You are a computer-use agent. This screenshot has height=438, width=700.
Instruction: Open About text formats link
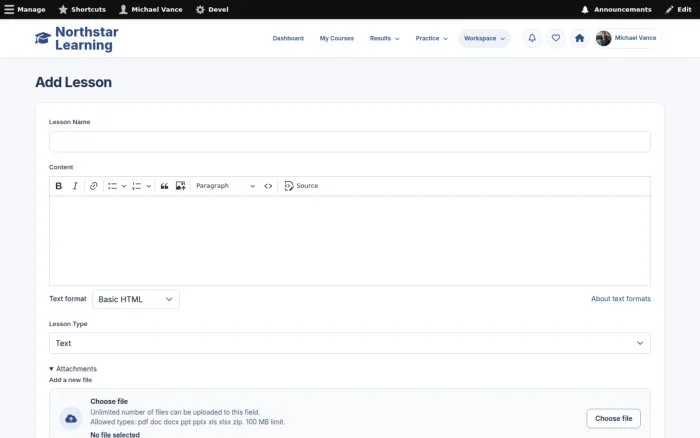pos(621,299)
